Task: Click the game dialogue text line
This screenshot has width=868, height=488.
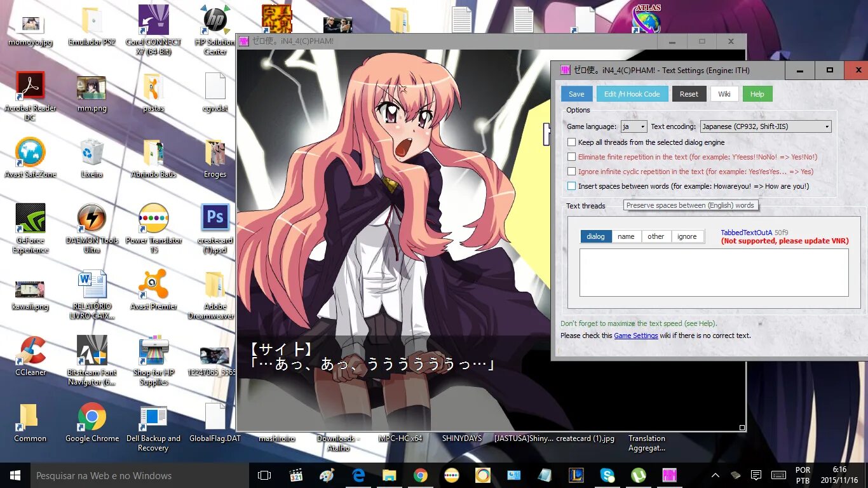Action: pos(372,365)
